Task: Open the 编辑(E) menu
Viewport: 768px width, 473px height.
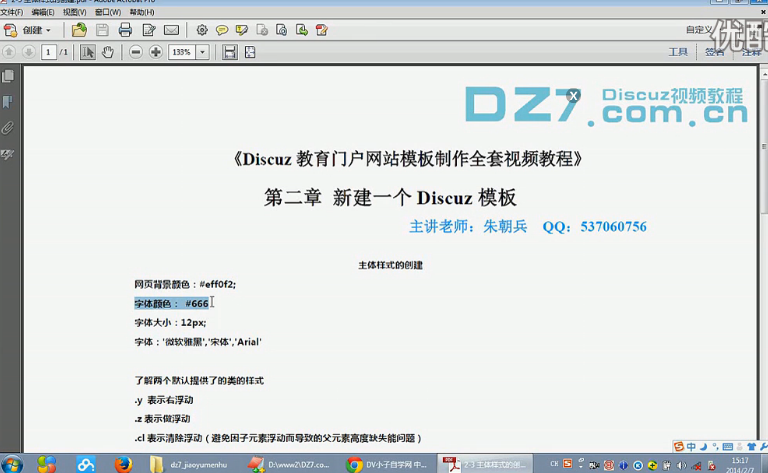Action: (43, 12)
